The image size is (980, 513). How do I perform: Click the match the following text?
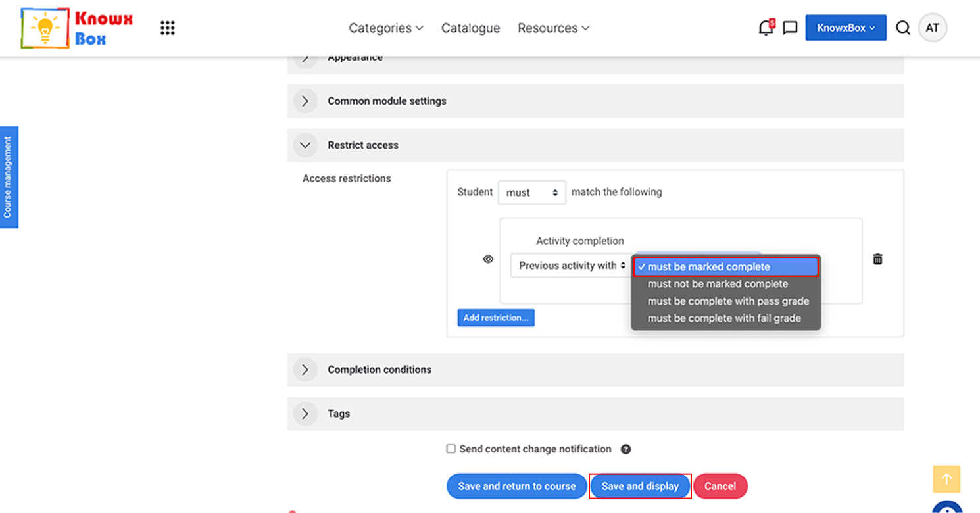pos(617,192)
